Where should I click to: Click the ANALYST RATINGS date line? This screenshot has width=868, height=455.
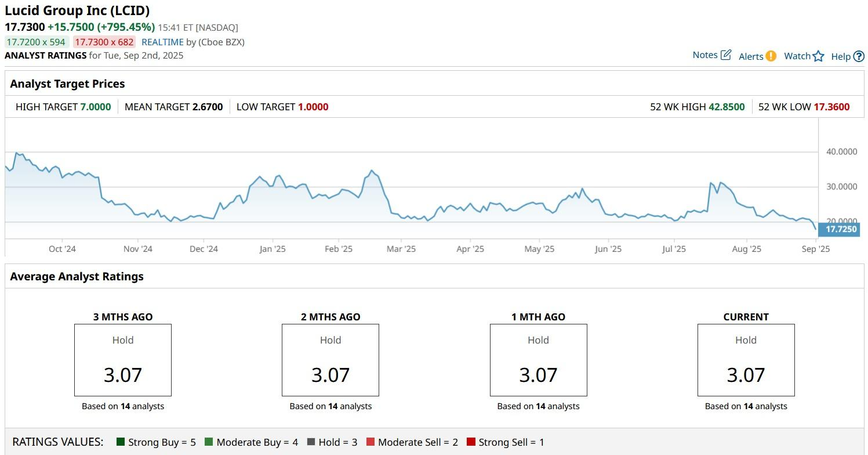[x=94, y=56]
